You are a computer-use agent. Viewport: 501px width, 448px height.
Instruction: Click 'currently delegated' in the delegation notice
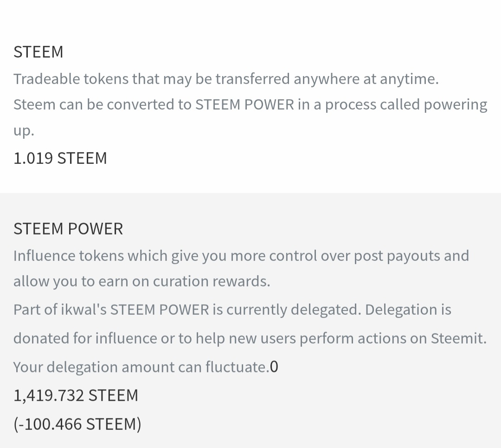coord(294,310)
